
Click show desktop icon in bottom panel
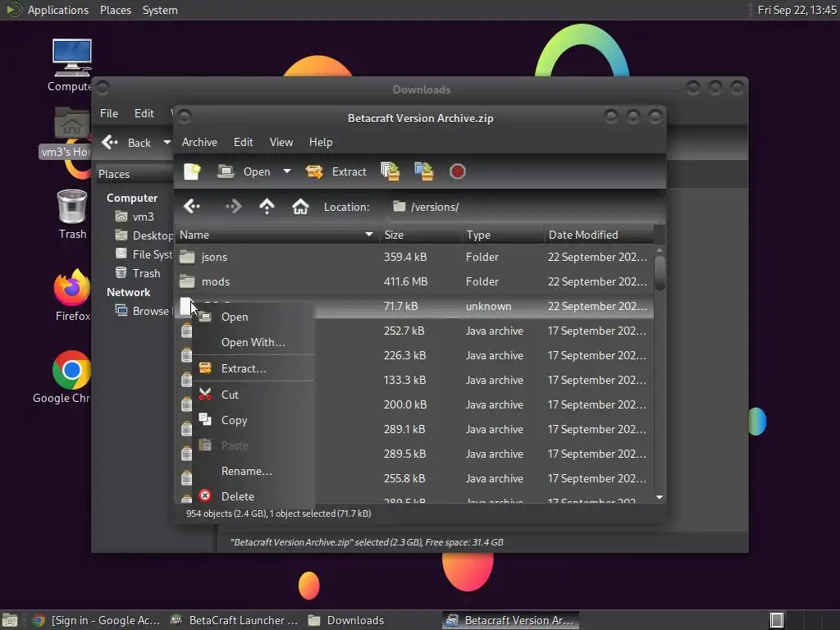click(10, 620)
